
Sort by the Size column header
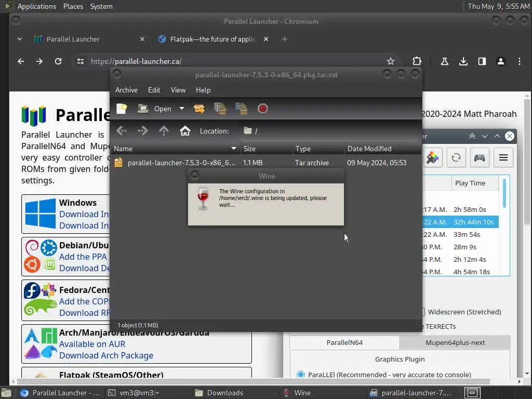(x=267, y=149)
